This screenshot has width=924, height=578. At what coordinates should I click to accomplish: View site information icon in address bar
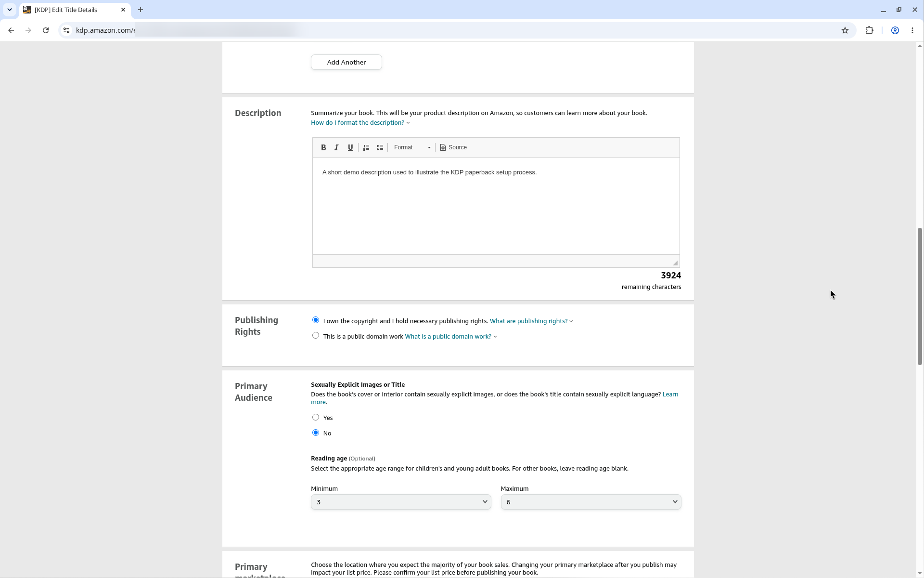click(66, 30)
